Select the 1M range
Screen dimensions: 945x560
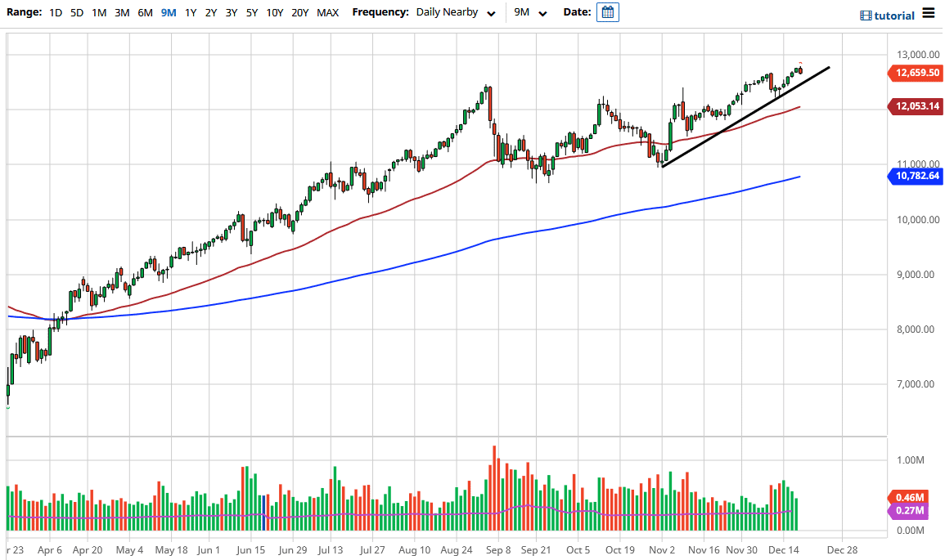point(99,12)
